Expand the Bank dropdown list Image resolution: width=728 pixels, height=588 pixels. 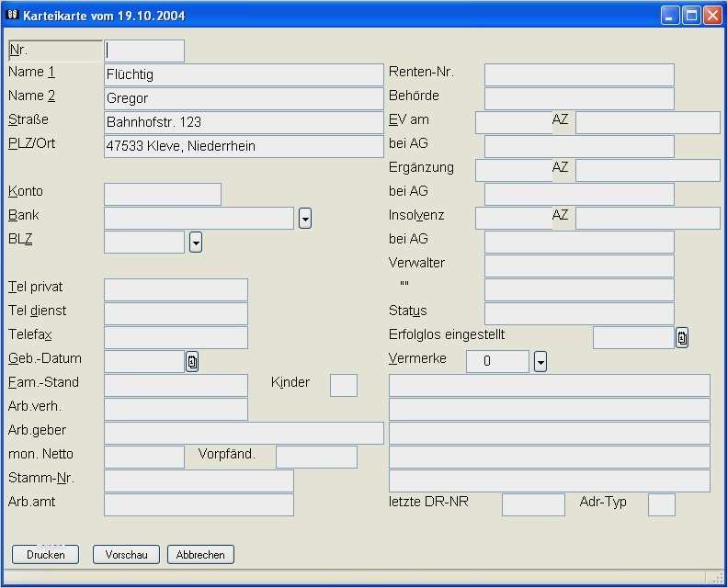coord(304,218)
